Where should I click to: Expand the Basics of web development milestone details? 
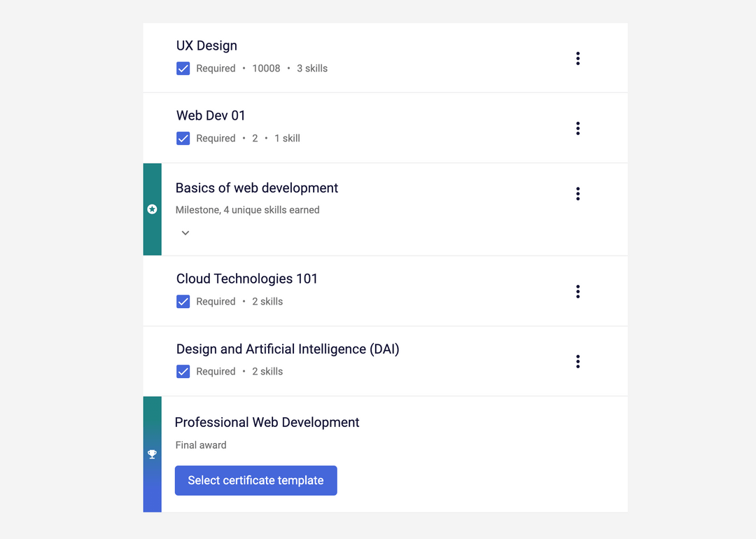coord(185,232)
